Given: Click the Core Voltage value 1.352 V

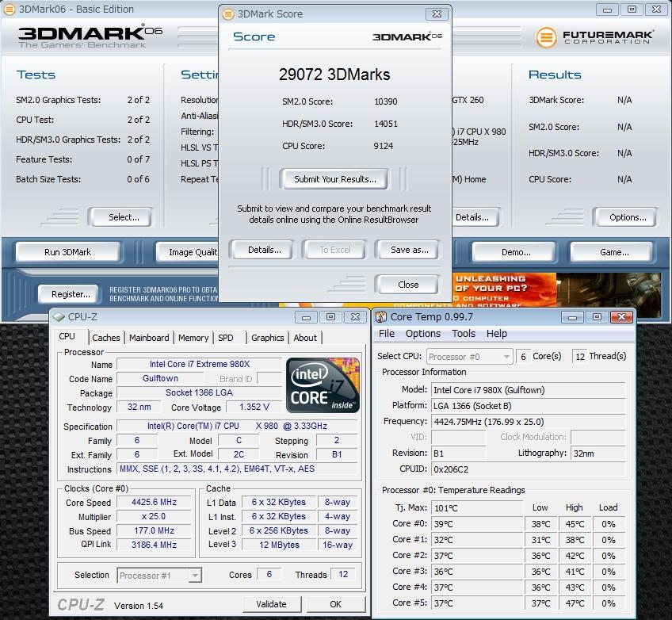Looking at the screenshot, I should click(x=254, y=407).
